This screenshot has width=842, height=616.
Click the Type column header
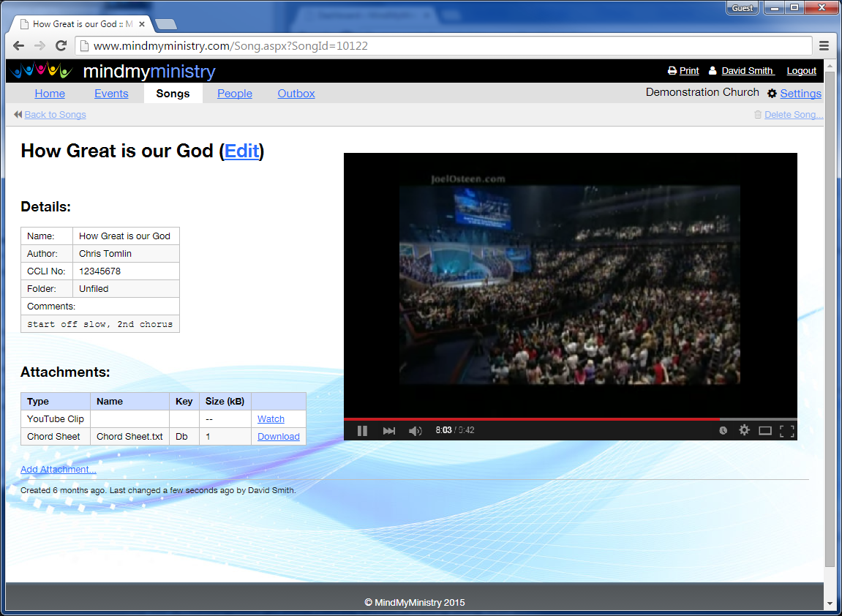click(56, 401)
